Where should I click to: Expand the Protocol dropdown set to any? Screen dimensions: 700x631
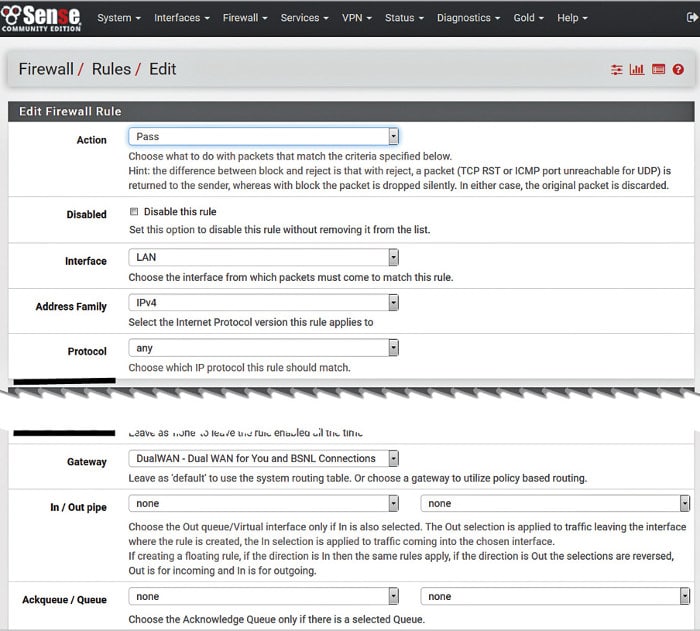264,348
